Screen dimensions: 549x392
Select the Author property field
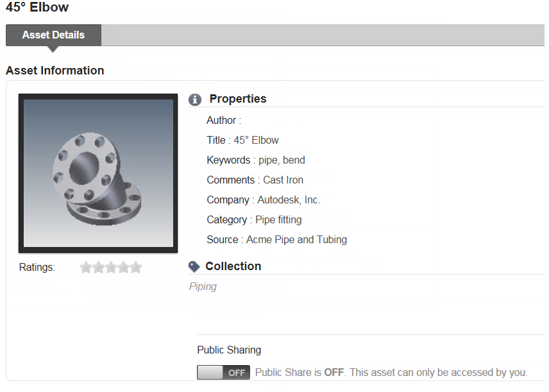click(x=224, y=121)
